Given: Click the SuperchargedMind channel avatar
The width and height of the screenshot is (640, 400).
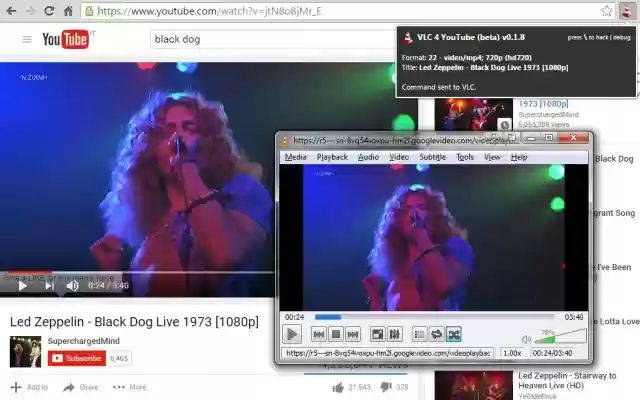Looking at the screenshot, I should tap(25, 352).
